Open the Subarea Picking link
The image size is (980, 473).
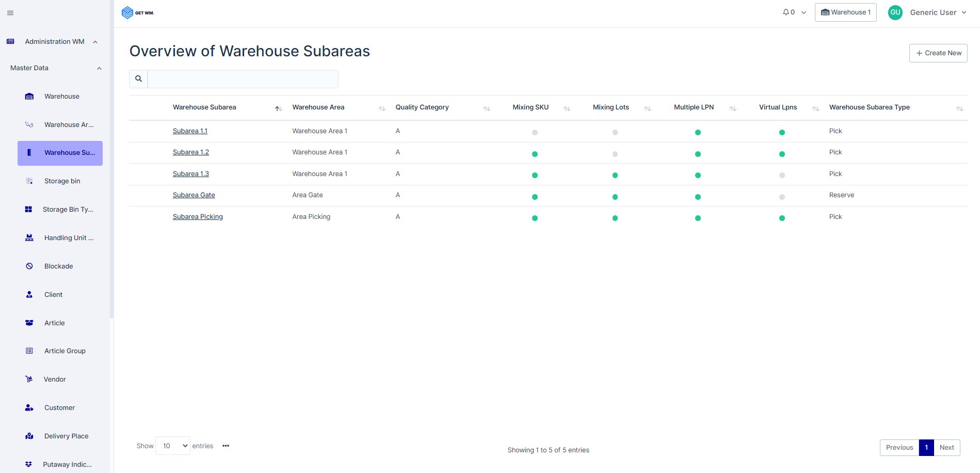click(198, 217)
